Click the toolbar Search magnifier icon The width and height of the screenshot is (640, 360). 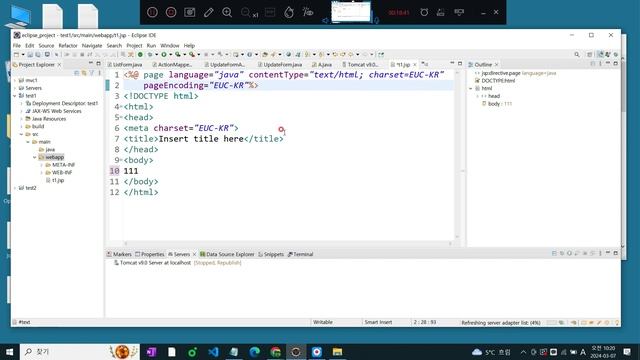(x=577, y=55)
